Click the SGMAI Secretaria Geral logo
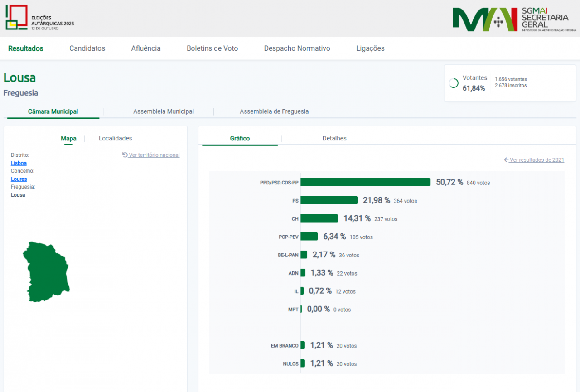 514,19
